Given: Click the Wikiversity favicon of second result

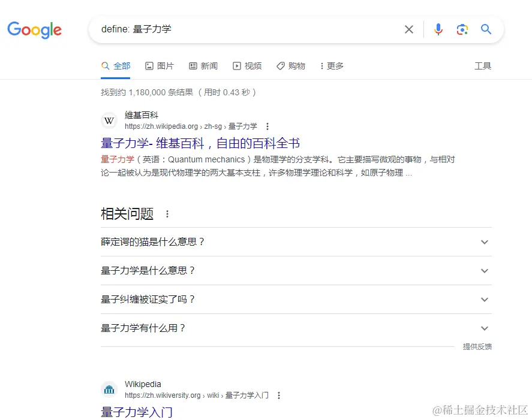Looking at the screenshot, I should pyautogui.click(x=109, y=389).
